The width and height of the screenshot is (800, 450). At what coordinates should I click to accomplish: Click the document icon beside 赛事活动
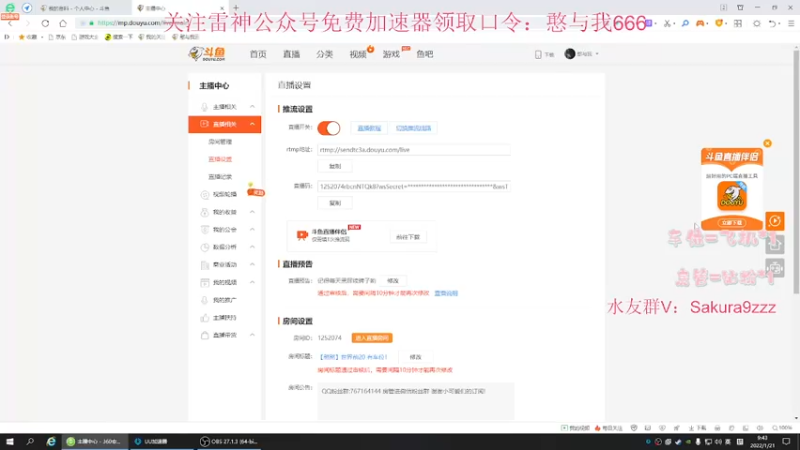[205, 265]
